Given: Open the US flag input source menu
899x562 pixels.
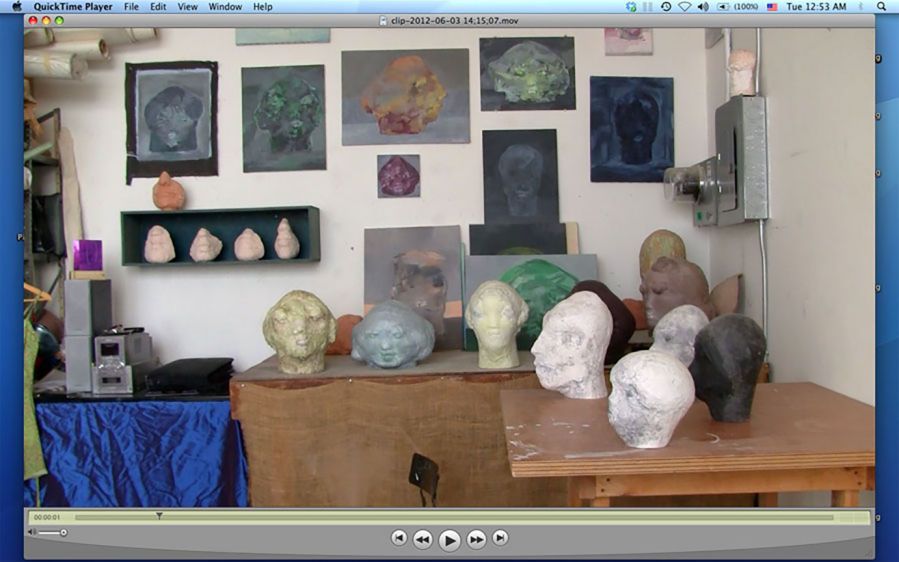Looking at the screenshot, I should point(772,7).
